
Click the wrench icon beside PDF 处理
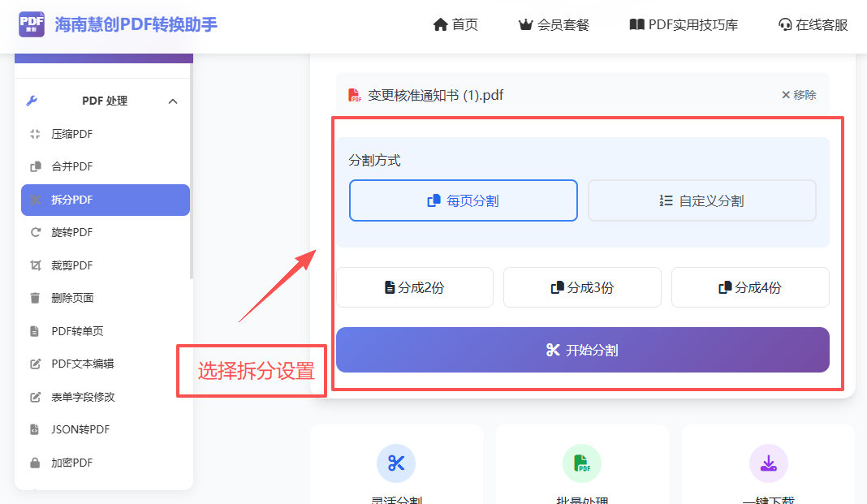[x=32, y=101]
